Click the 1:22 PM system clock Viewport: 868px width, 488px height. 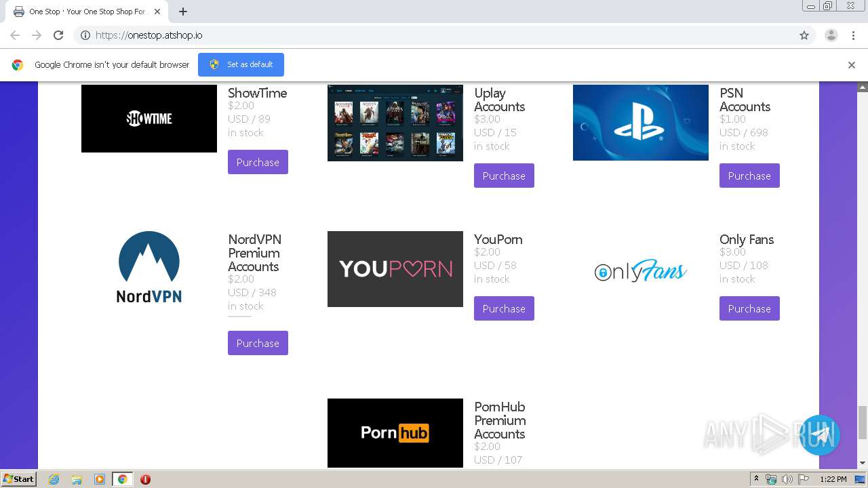pyautogui.click(x=833, y=479)
